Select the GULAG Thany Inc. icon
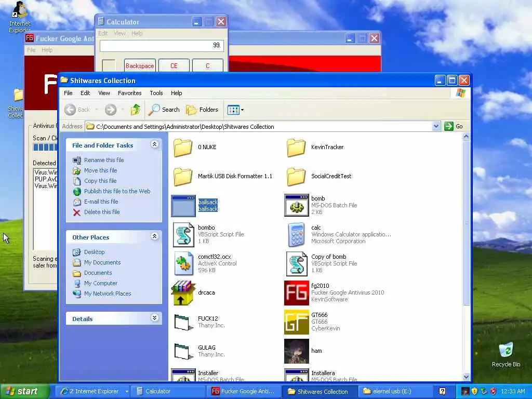This screenshot has height=399, width=532. coord(183,351)
